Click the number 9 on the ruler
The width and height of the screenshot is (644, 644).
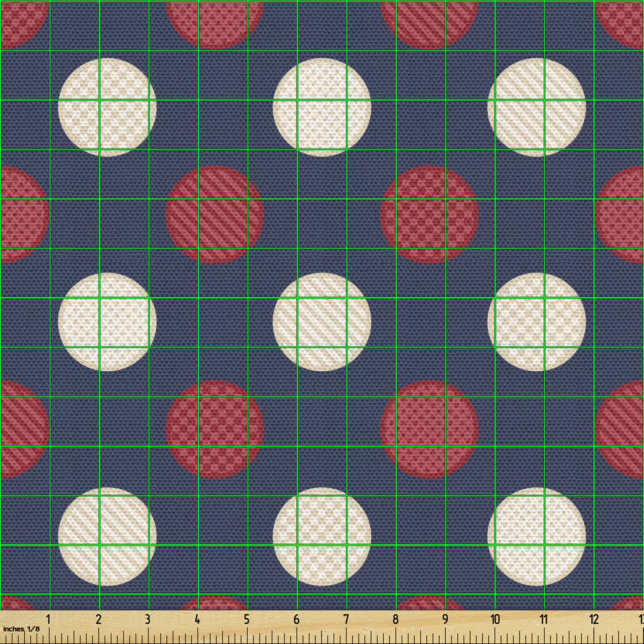(x=445, y=619)
